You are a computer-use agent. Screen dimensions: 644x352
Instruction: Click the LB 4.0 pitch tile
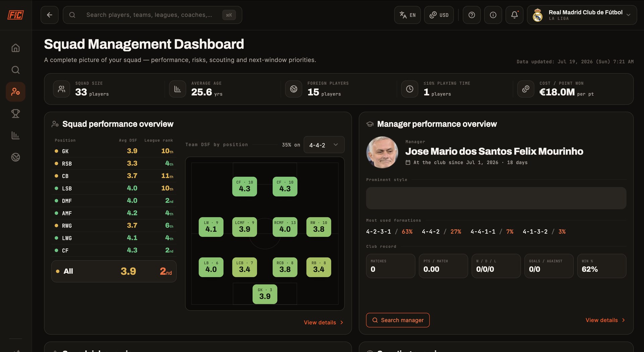coord(211,267)
